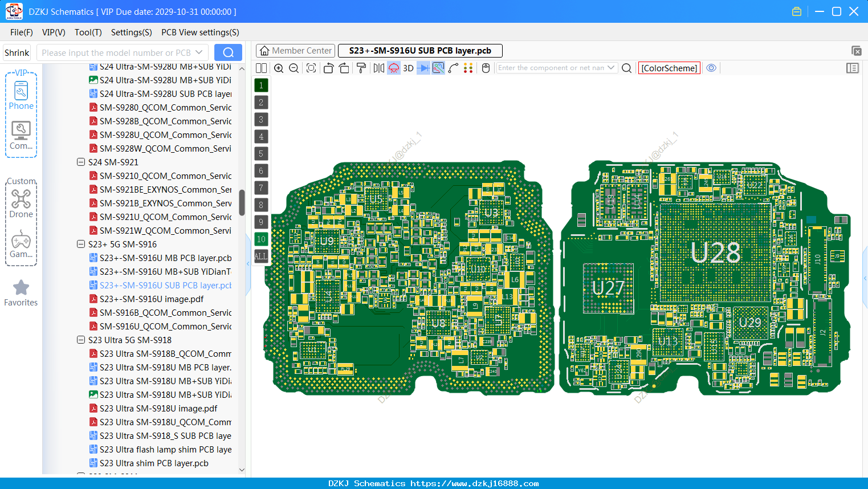Click the yellow toolbox icon in title bar
This screenshot has height=489, width=868.
[797, 11]
